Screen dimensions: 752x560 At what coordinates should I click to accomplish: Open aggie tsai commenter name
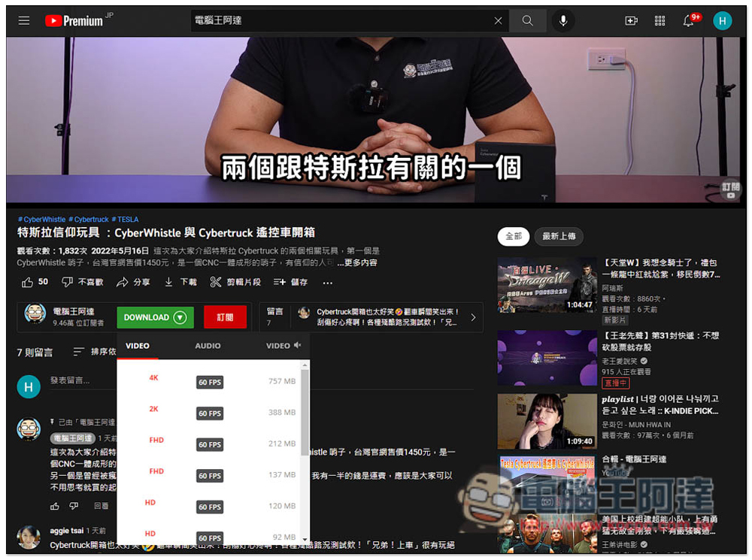(x=67, y=531)
